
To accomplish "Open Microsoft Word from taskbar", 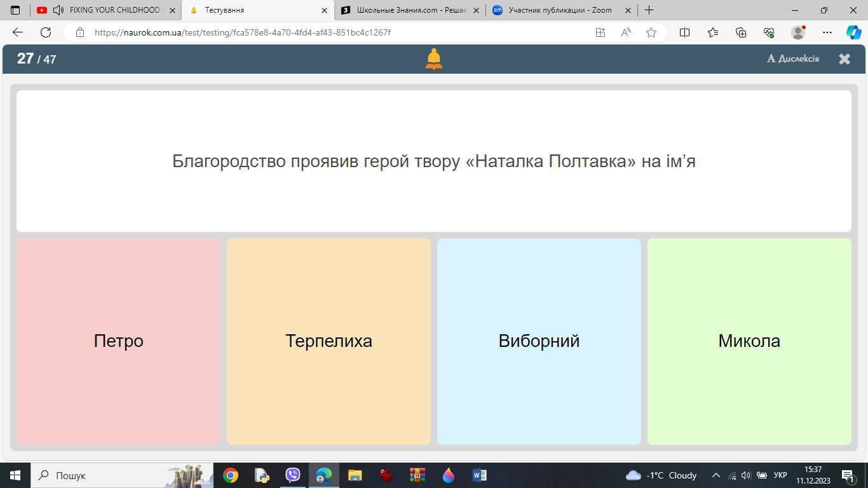I will [480, 475].
